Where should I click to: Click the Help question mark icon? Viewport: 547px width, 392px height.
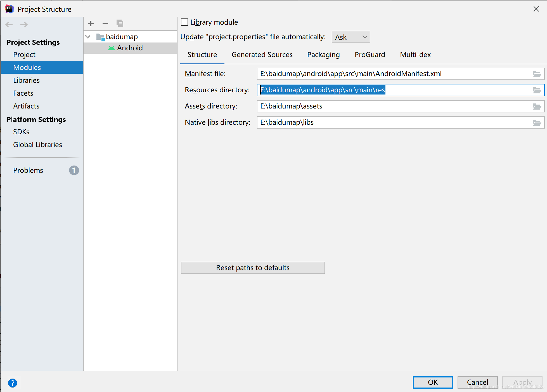tap(13, 383)
